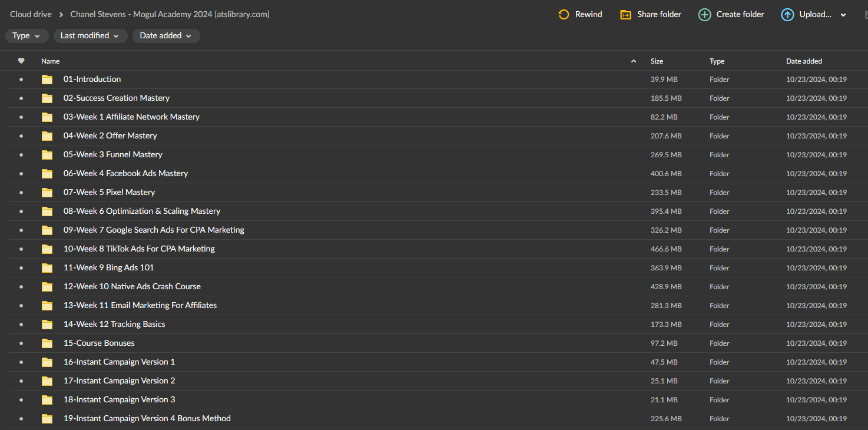Click the Name column sort arrow

pyautogui.click(x=634, y=61)
